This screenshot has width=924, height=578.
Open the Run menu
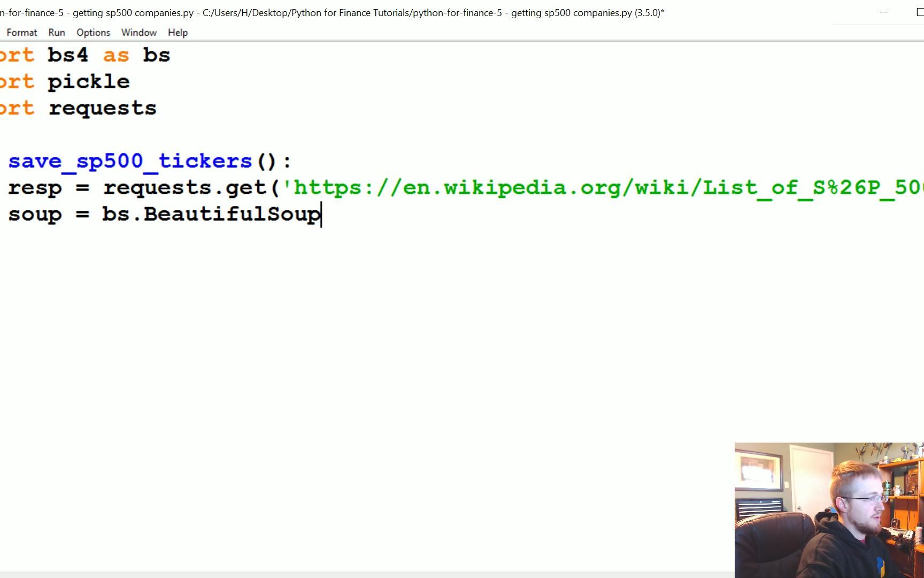pyautogui.click(x=57, y=33)
